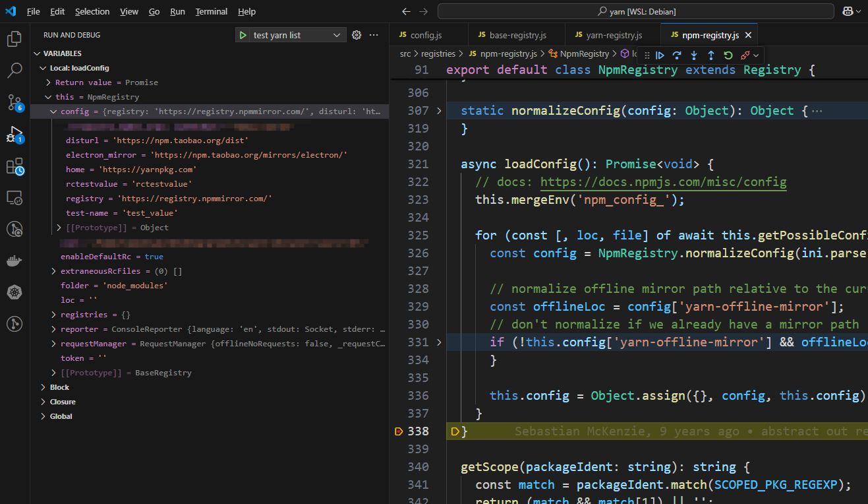Viewport: 868px width, 504px height.
Task: Open the Explorer view in activity bar
Action: click(14, 39)
